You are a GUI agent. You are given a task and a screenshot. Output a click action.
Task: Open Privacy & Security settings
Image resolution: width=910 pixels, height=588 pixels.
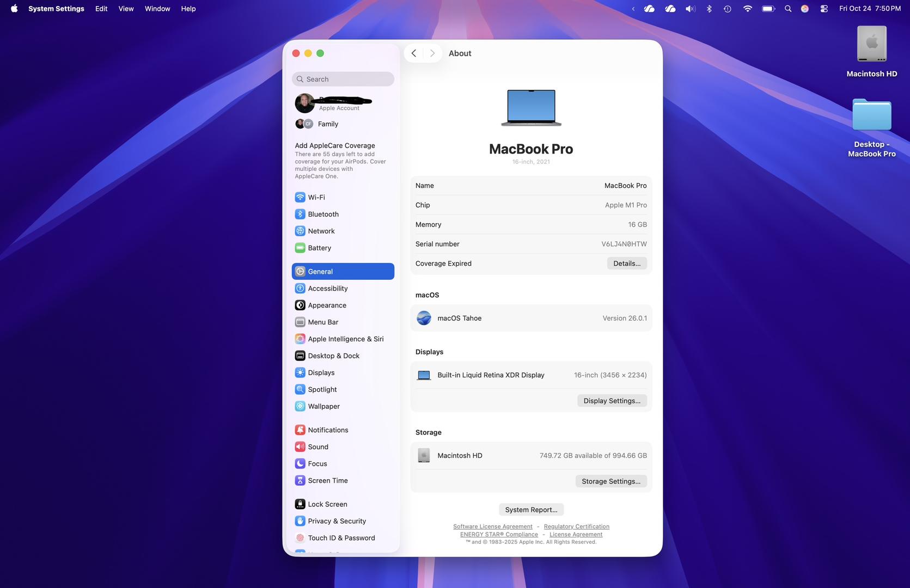(337, 521)
